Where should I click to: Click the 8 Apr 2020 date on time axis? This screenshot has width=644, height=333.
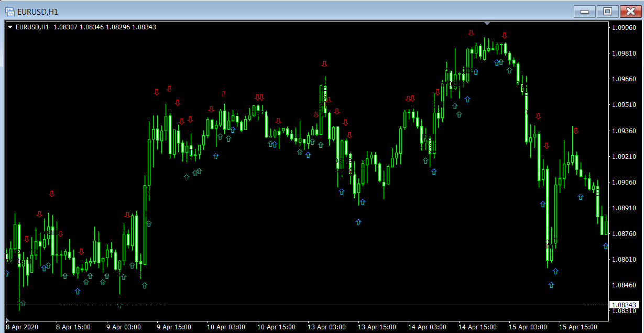click(23, 327)
